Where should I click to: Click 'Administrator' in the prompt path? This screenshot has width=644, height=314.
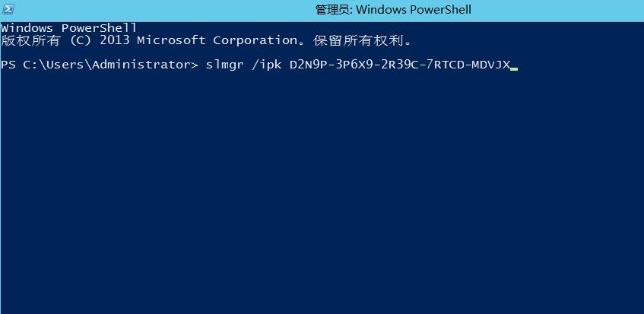coord(141,65)
